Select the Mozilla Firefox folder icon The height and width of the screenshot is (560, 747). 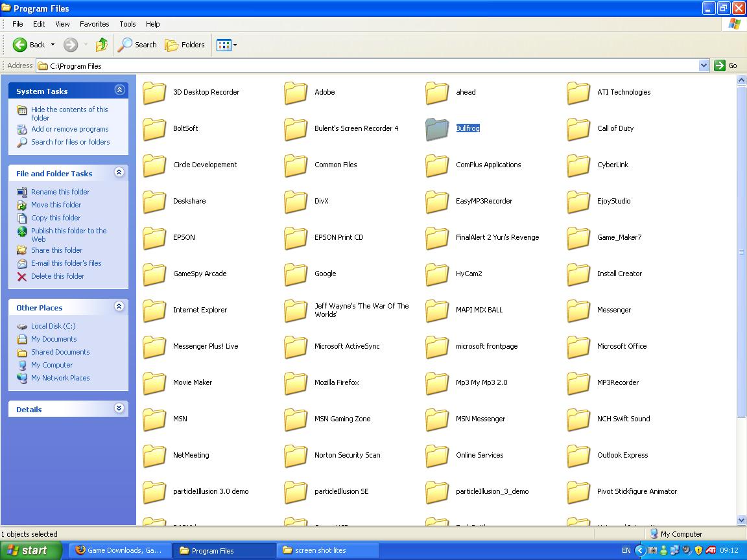click(x=295, y=383)
